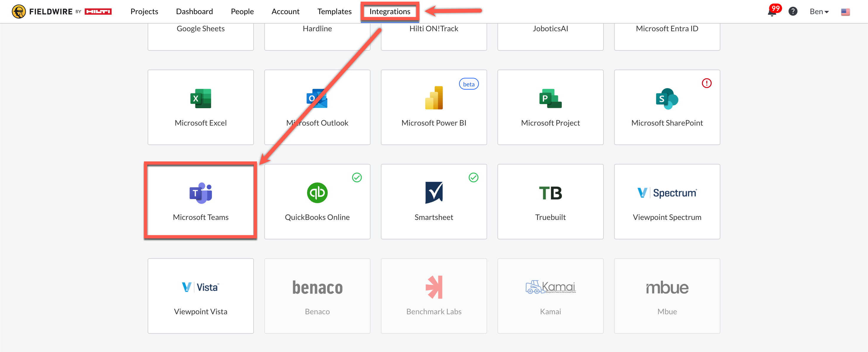Open the Templates tab
868x352 pixels.
point(334,11)
